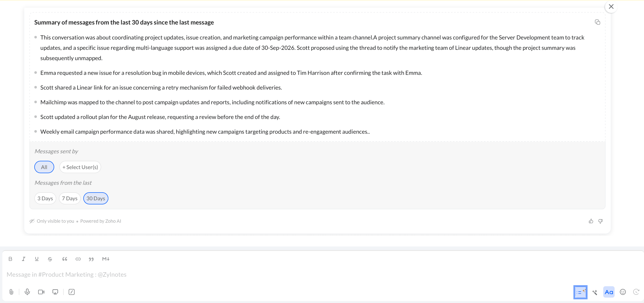Give thumbs up feedback on summary
The image size is (644, 303).
pos(591,221)
